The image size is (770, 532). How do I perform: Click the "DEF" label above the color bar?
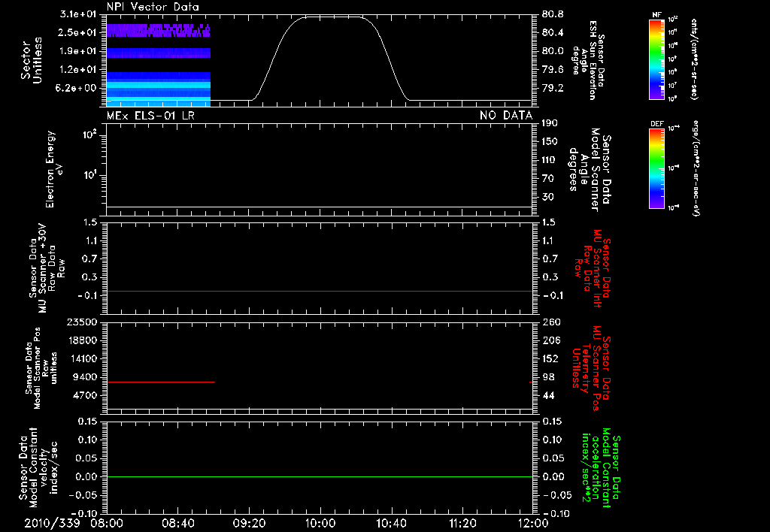coord(656,124)
